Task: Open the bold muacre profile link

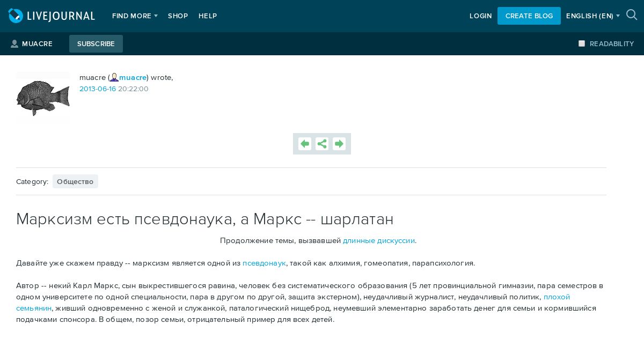Action: click(x=133, y=77)
